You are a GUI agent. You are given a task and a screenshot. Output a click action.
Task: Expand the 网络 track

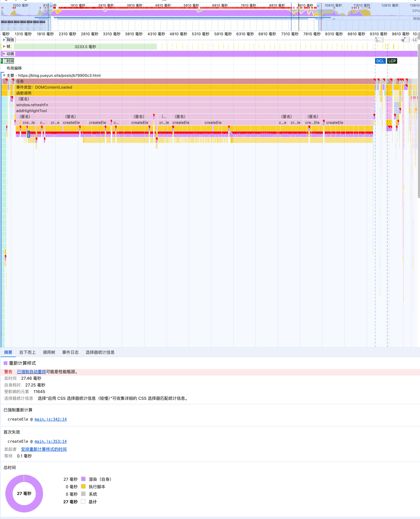point(4,40)
